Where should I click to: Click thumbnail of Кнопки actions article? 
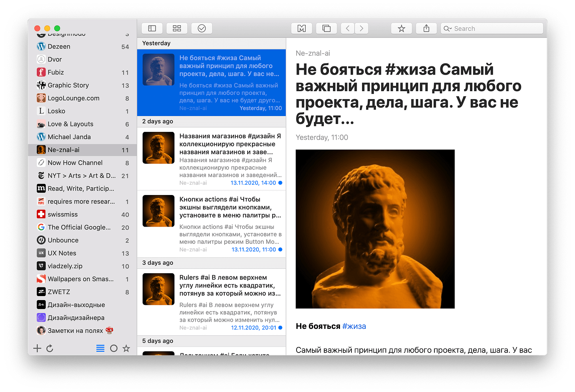click(158, 211)
